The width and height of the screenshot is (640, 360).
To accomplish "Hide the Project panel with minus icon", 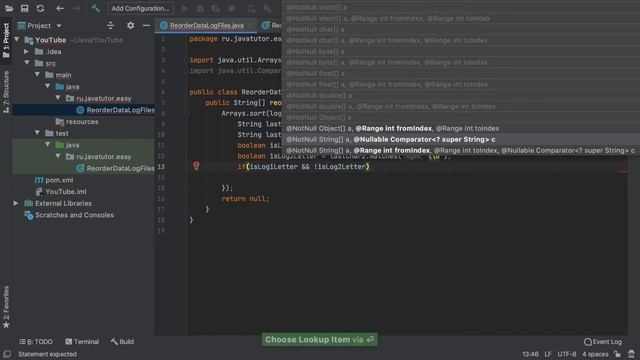I will point(146,25).
